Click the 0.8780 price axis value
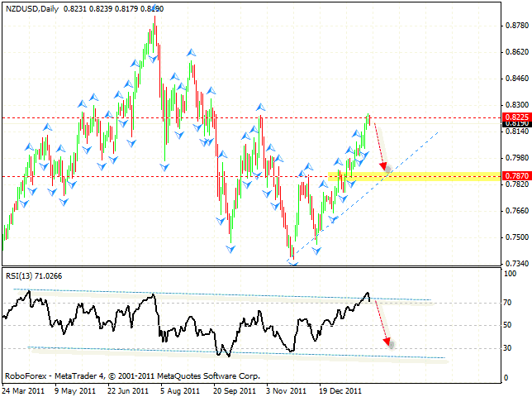Screen dimensions: 532x397 515,26
